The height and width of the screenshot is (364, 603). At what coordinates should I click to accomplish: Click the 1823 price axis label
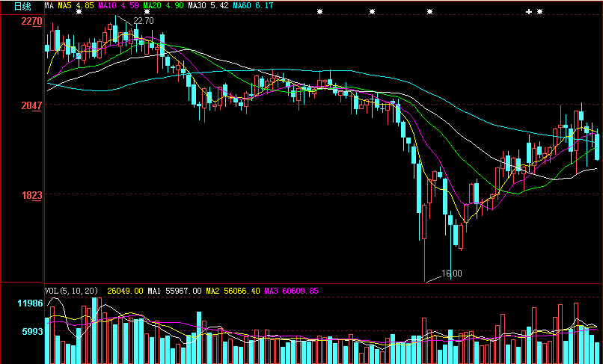[x=31, y=195]
